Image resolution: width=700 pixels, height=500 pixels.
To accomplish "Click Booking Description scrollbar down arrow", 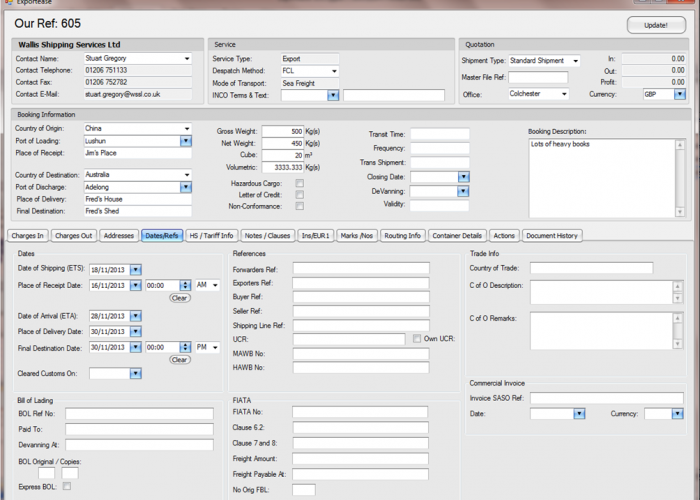I will (x=680, y=212).
